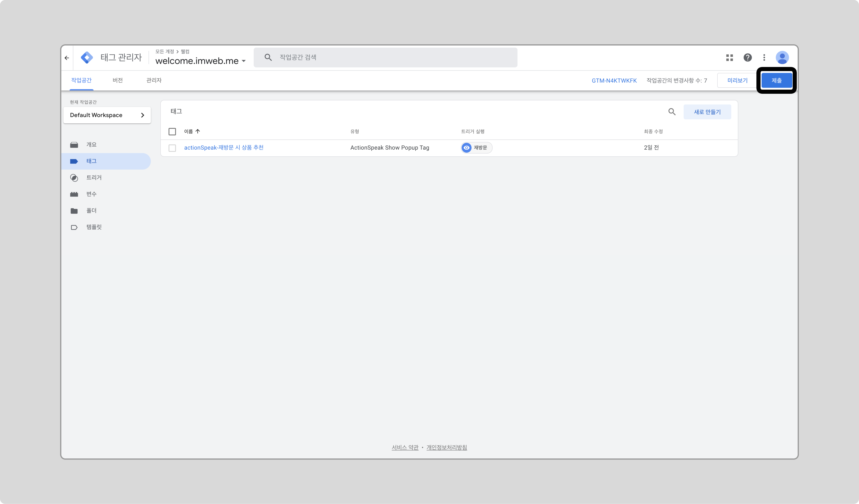Screen dimensions: 859x504
Task: Click the 개요 overview icon in the sidebar
Action: click(x=74, y=145)
